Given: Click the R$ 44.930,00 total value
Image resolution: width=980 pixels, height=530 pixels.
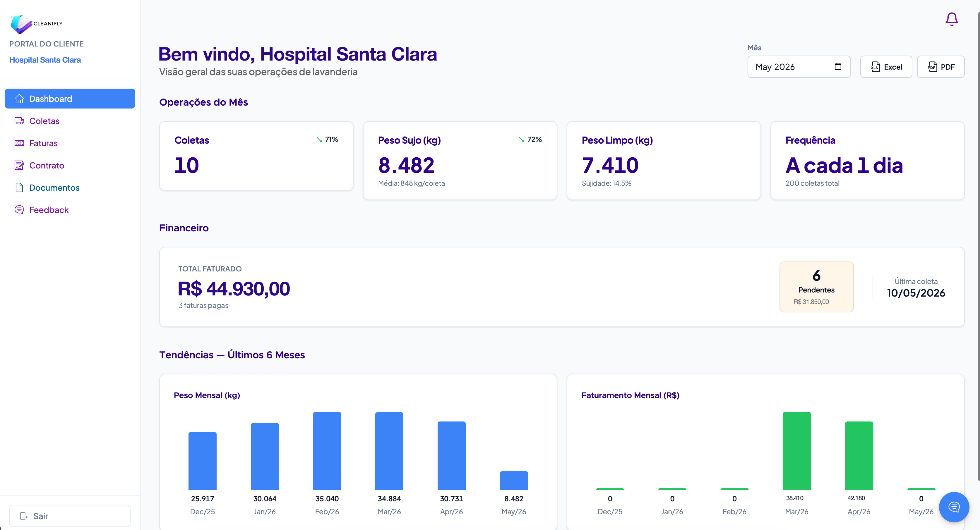Looking at the screenshot, I should [x=234, y=289].
